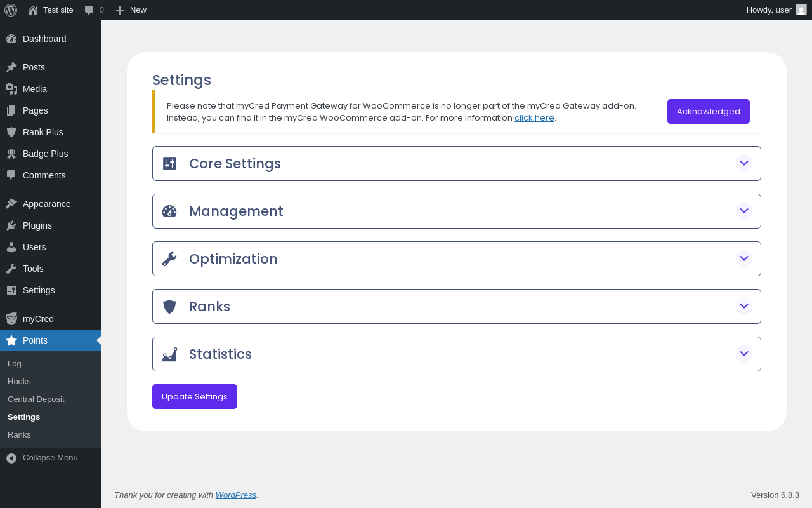Open Hooks in the Points submenu

pyautogui.click(x=19, y=382)
